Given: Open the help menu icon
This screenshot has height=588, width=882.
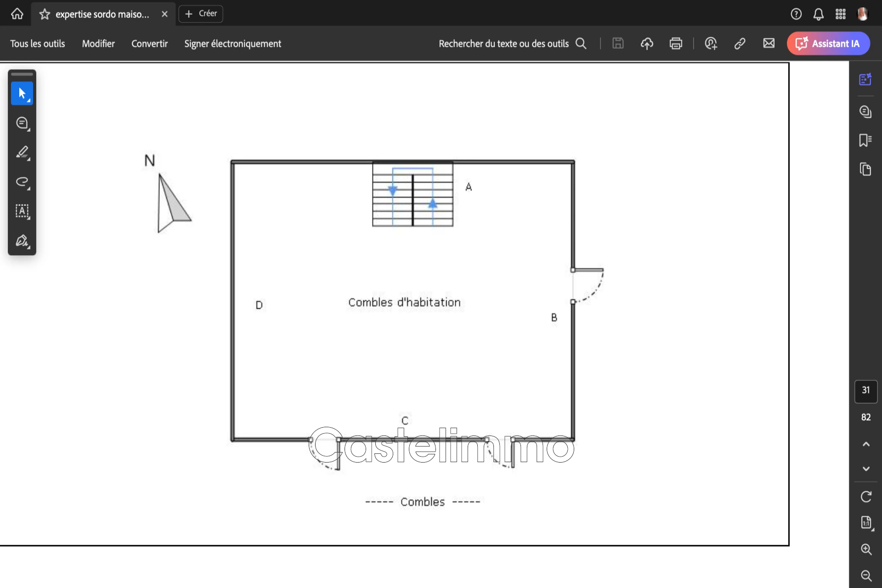Looking at the screenshot, I should coord(796,14).
